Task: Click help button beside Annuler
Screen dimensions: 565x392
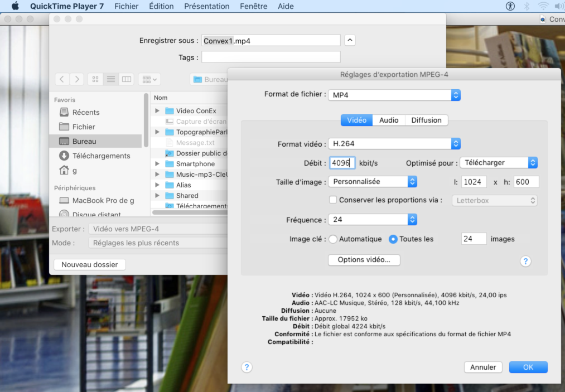Action: pyautogui.click(x=247, y=367)
